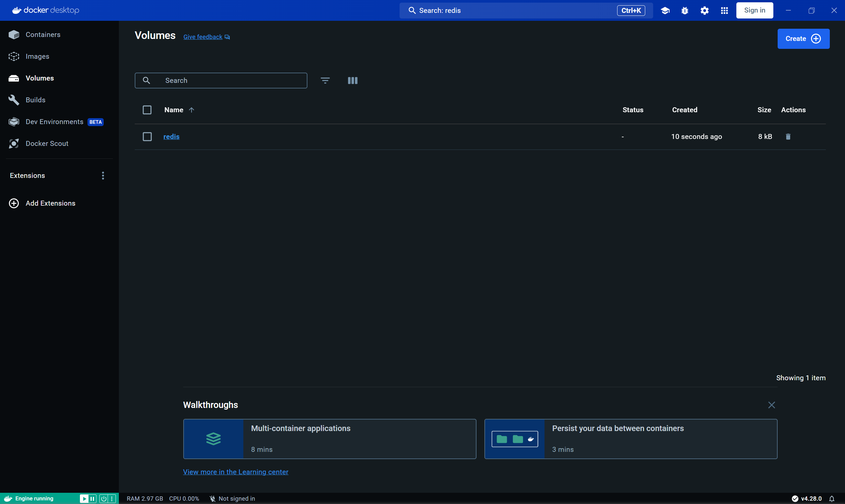Click the Created column header
The width and height of the screenshot is (845, 504).
684,110
